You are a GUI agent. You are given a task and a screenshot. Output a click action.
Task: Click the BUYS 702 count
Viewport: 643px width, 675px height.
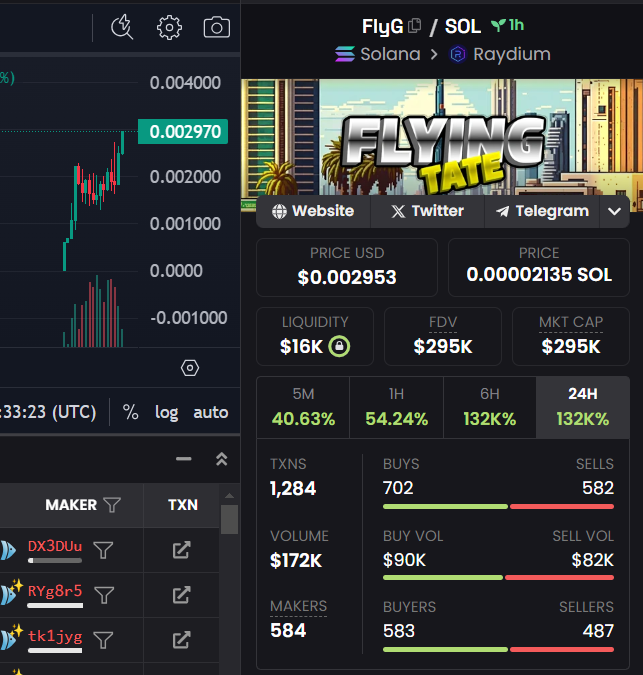pos(398,488)
